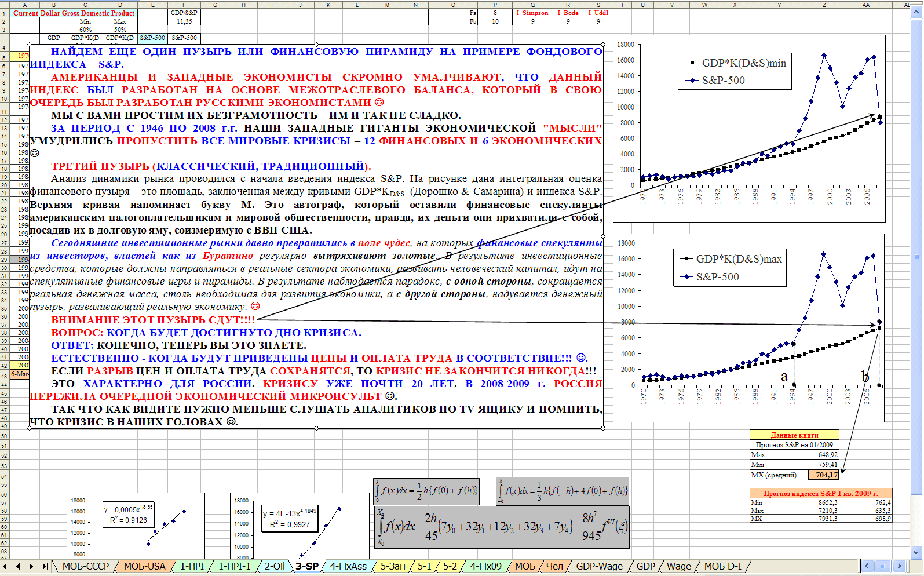Click the next sheet navigation arrow
924x576 pixels.
coord(31,566)
